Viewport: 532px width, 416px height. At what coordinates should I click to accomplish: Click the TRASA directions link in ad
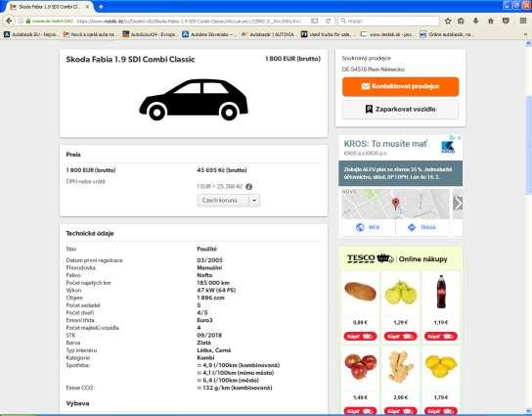click(x=421, y=227)
